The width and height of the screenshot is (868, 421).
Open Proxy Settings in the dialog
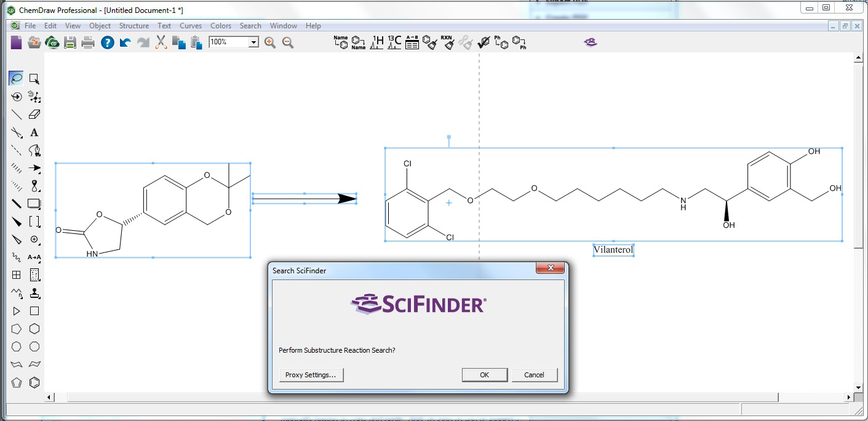click(311, 375)
